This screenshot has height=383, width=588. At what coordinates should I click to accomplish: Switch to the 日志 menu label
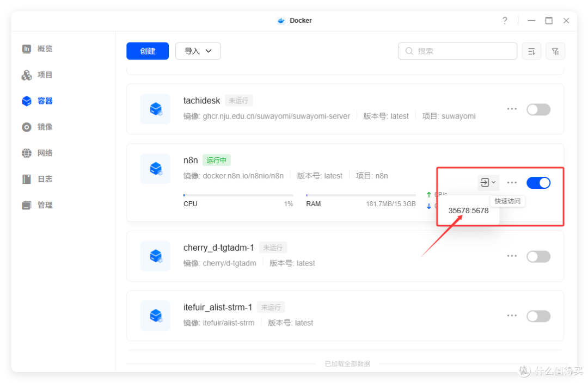click(x=45, y=179)
